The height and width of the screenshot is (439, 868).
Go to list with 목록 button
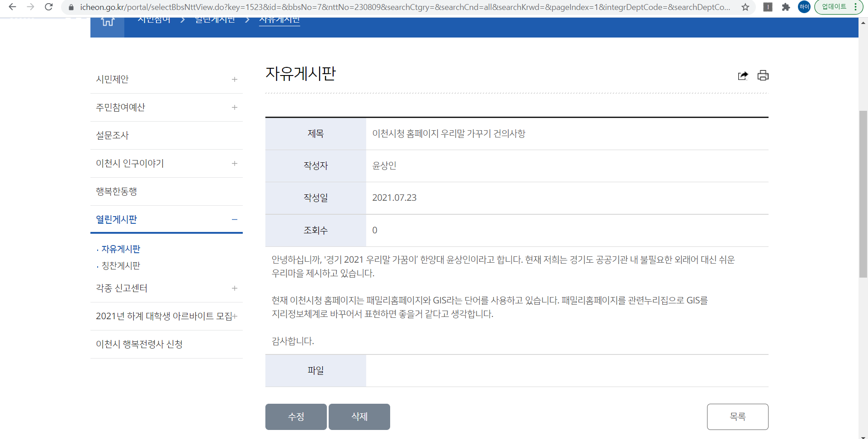(737, 417)
